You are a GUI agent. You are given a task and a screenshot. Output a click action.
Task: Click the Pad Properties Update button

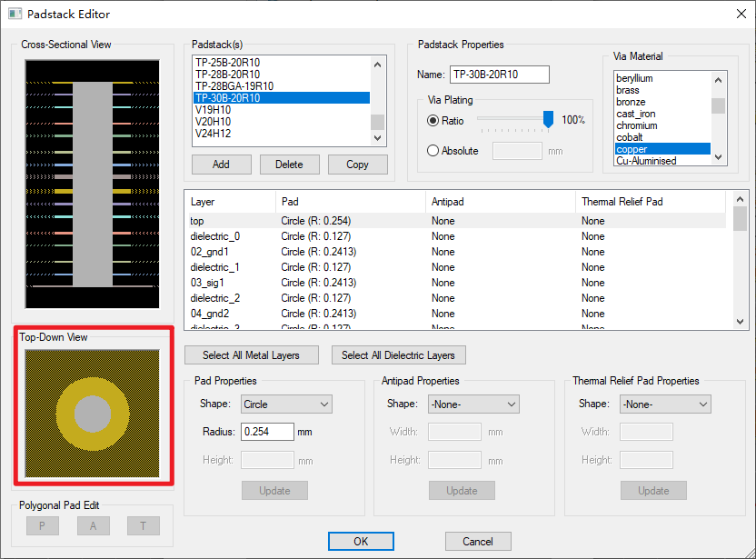274,491
